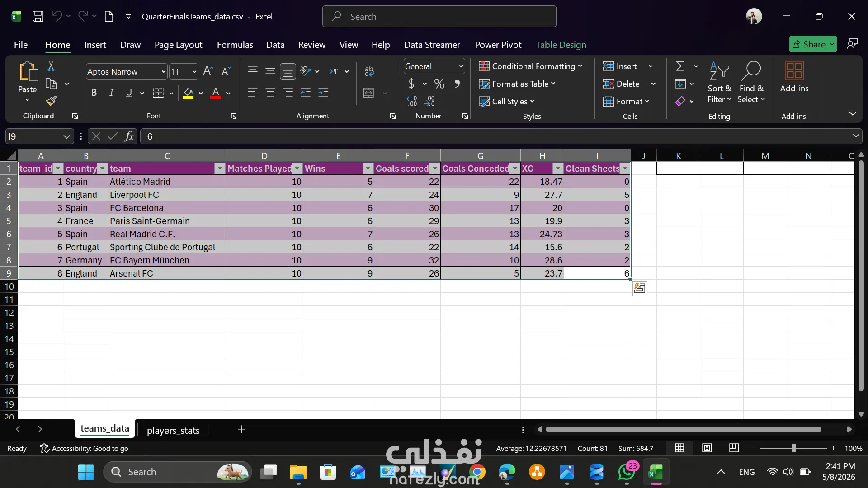Click the Cut scissors icon
This screenshot has width=868, height=488.
tap(51, 66)
